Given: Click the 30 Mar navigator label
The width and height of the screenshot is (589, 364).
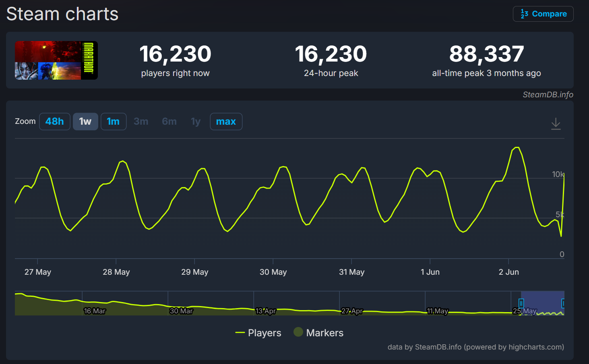Looking at the screenshot, I should point(181,311).
